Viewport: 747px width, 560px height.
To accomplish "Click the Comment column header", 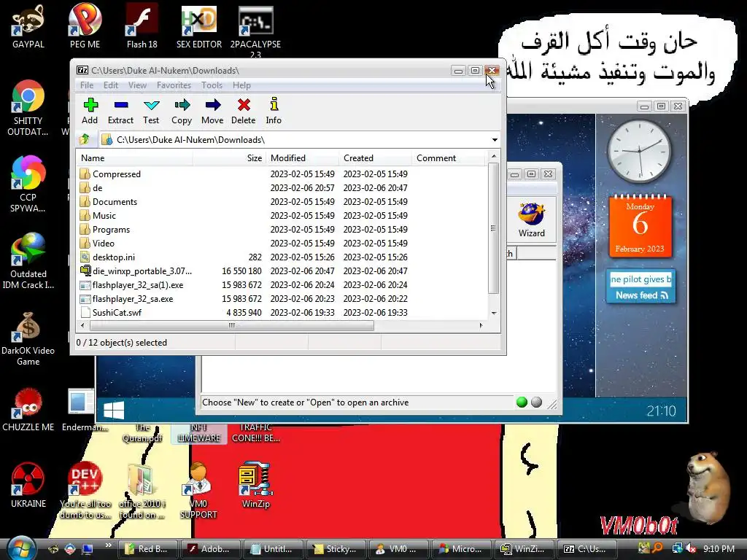I will tap(449, 158).
